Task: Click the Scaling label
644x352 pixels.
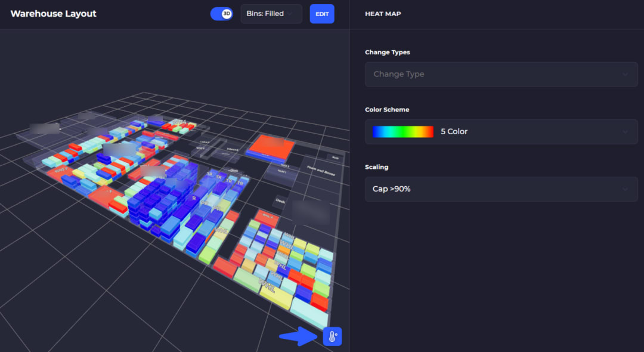Action: [377, 167]
